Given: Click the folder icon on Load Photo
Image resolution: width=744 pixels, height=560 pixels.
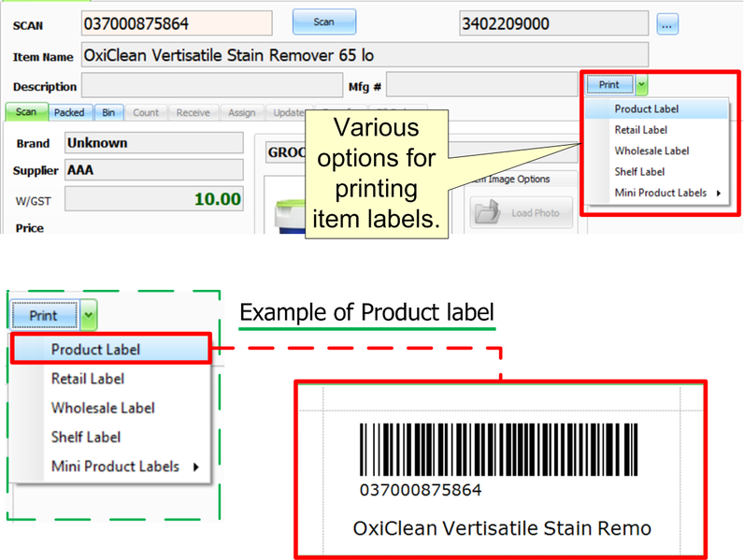Looking at the screenshot, I should click(x=488, y=211).
